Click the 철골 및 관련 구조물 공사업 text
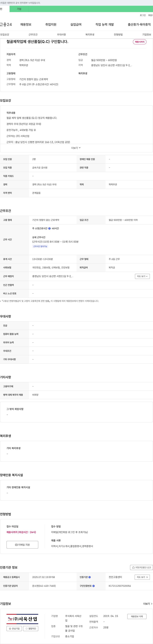This screenshot has width=153, height=644. point(74,629)
